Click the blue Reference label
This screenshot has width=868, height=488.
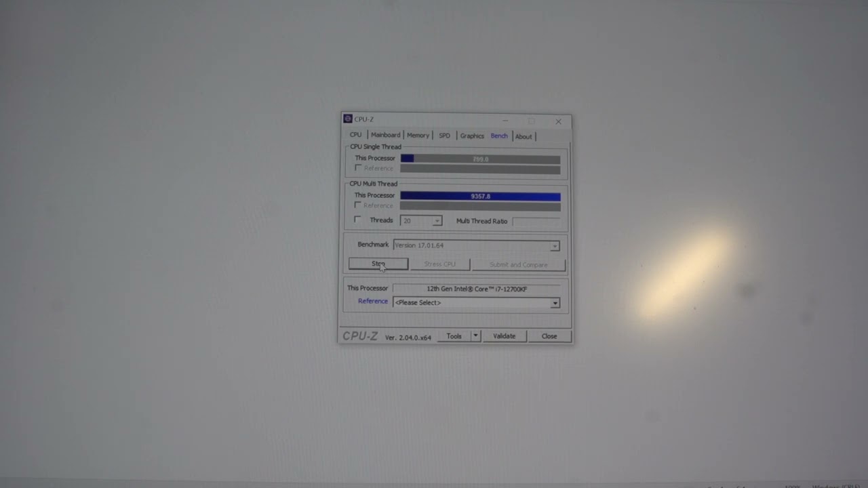click(x=373, y=302)
